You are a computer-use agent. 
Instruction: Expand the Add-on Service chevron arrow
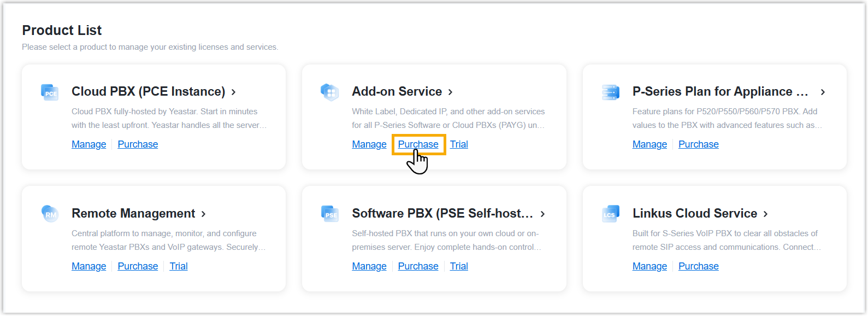point(451,92)
